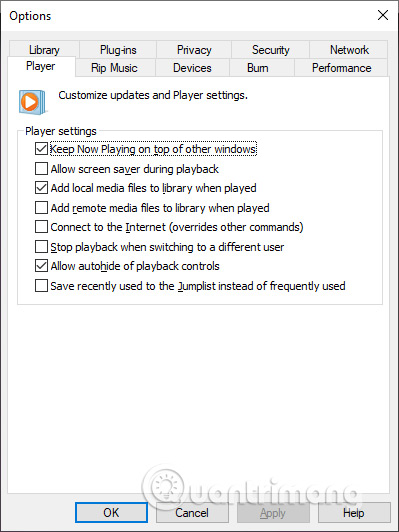Disable Allow autohide of playback controls
This screenshot has width=399, height=532.
tap(41, 266)
